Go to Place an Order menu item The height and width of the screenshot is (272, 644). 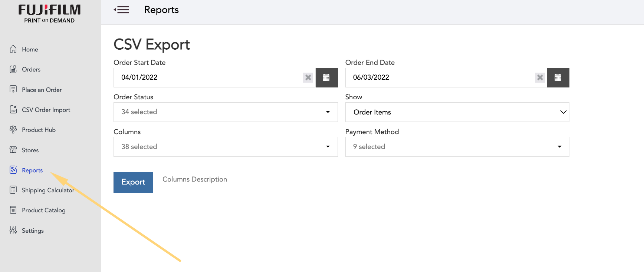click(42, 90)
